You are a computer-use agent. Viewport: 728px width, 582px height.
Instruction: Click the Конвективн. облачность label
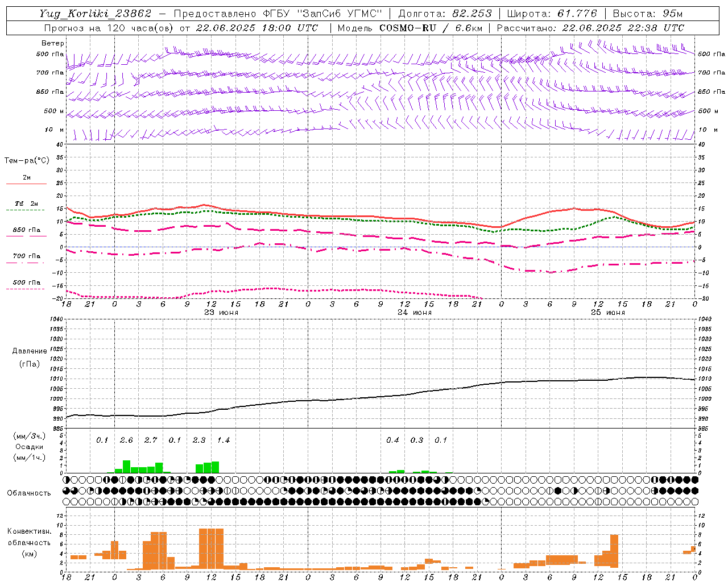pos(29,537)
